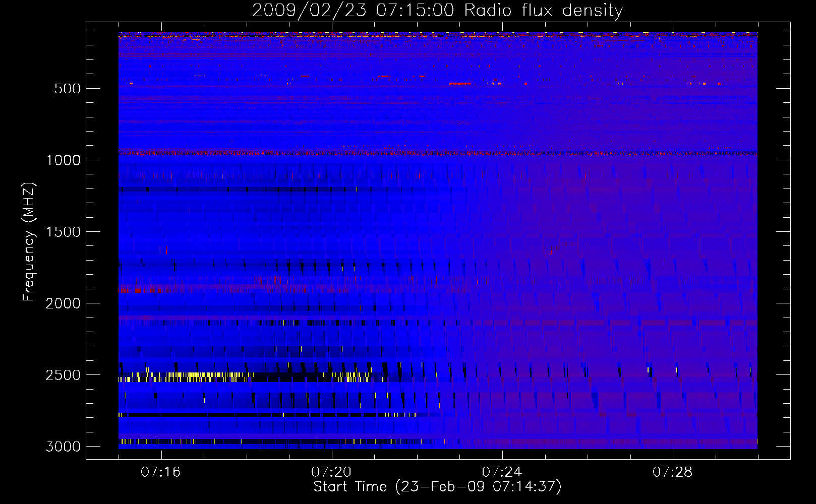Click the 2000 frequency tick label
The width and height of the screenshot is (816, 504).
pyautogui.click(x=63, y=303)
